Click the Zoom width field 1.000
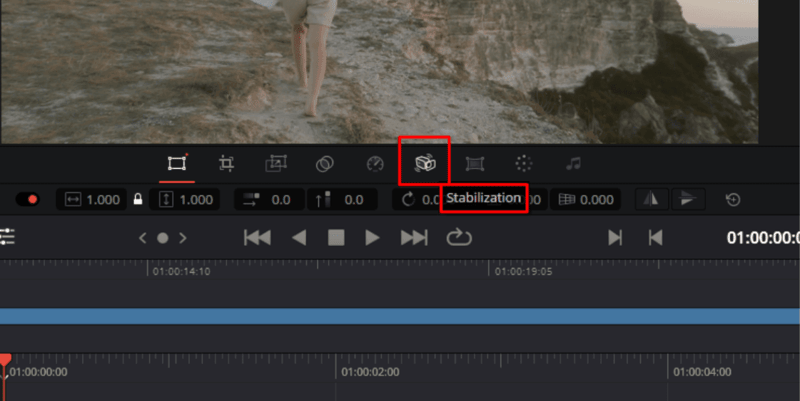This screenshot has width=800, height=401. pos(92,199)
